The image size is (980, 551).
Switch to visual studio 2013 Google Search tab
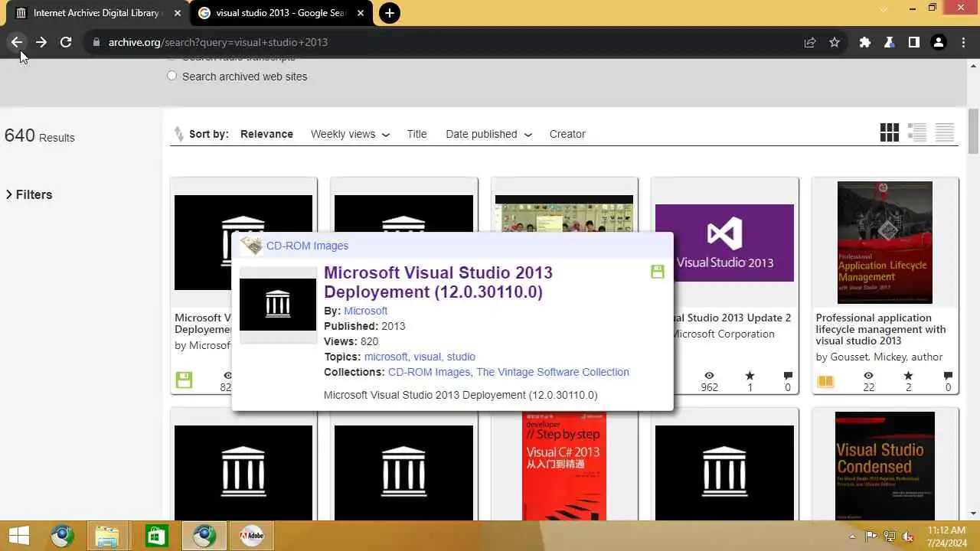280,13
